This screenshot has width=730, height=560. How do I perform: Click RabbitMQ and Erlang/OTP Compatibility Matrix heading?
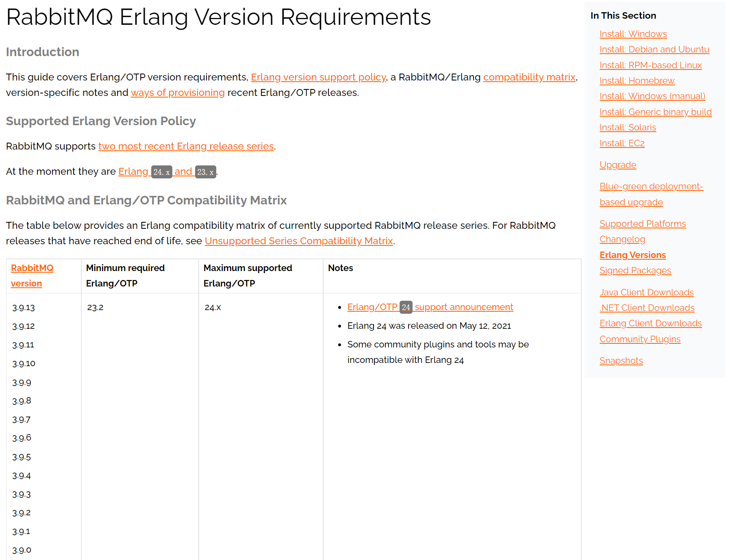146,200
